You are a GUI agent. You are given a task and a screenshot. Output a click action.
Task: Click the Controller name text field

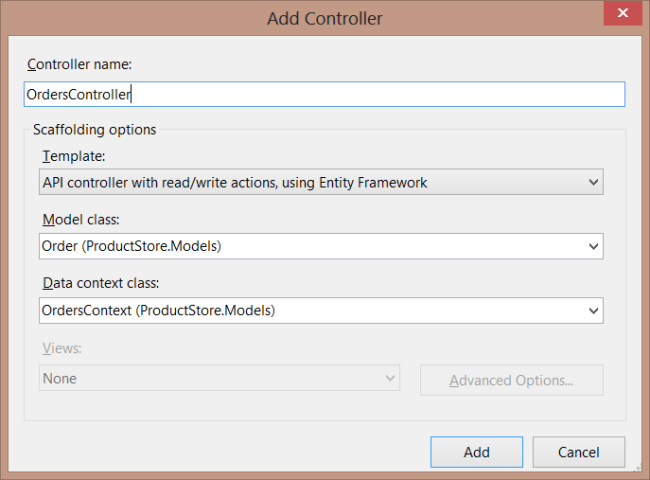click(x=325, y=94)
